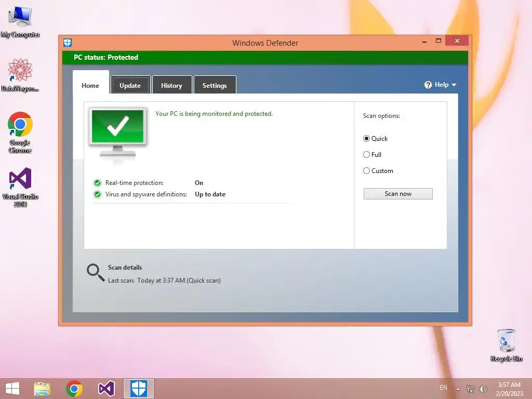Select the Full scan option
Image resolution: width=532 pixels, height=399 pixels.
point(372,155)
